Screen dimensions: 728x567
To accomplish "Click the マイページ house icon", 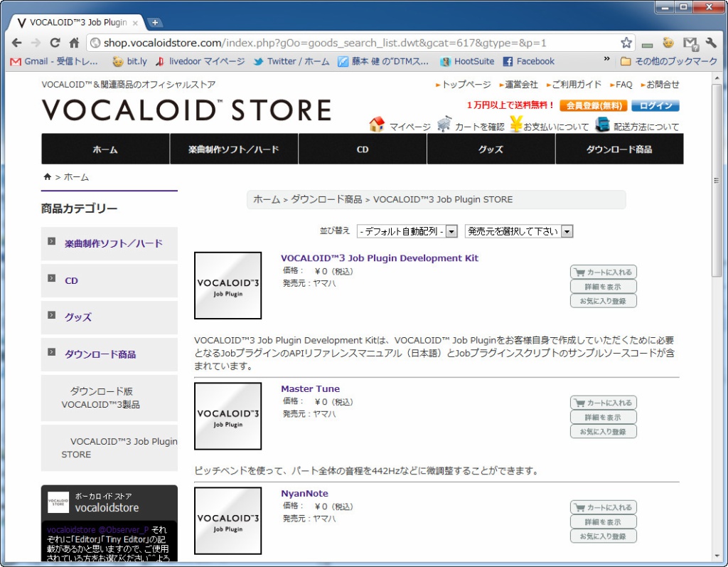I will click(377, 124).
